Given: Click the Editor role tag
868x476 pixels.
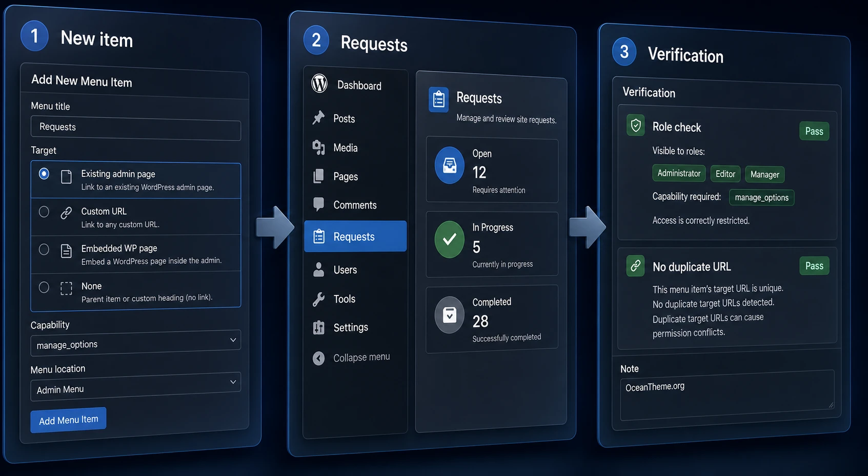Looking at the screenshot, I should pos(725,174).
